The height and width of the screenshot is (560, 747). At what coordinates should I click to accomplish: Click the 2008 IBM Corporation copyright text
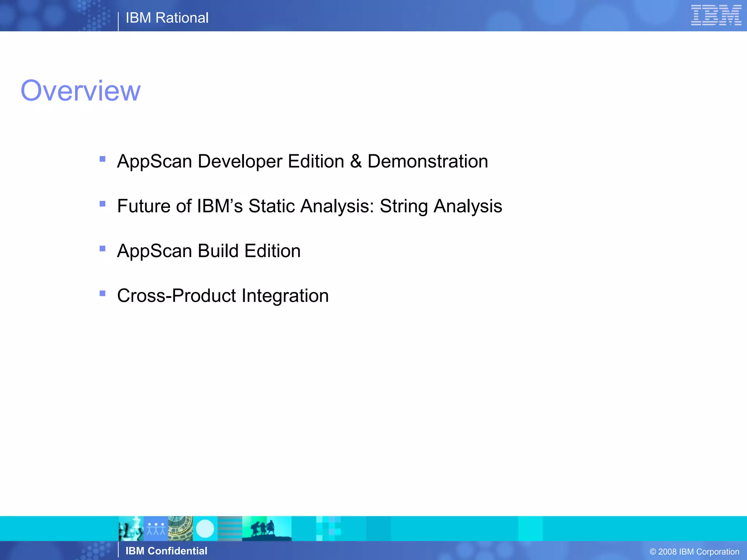coord(694,552)
